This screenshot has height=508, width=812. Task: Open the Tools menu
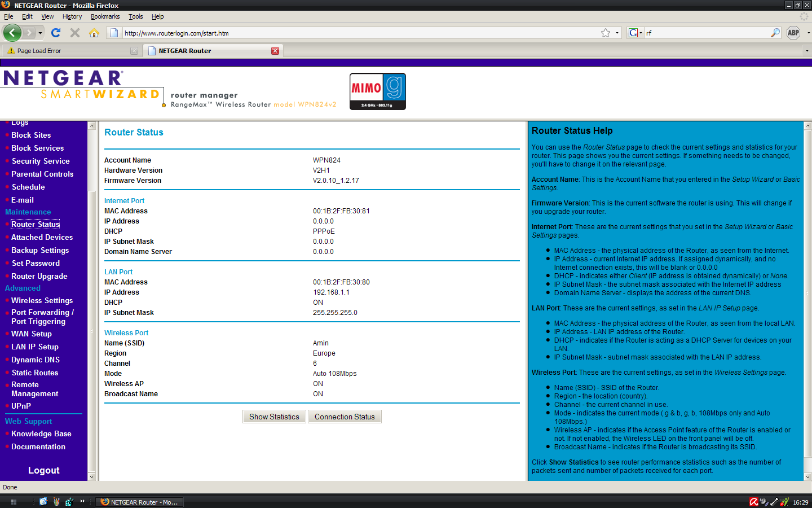pyautogui.click(x=135, y=16)
